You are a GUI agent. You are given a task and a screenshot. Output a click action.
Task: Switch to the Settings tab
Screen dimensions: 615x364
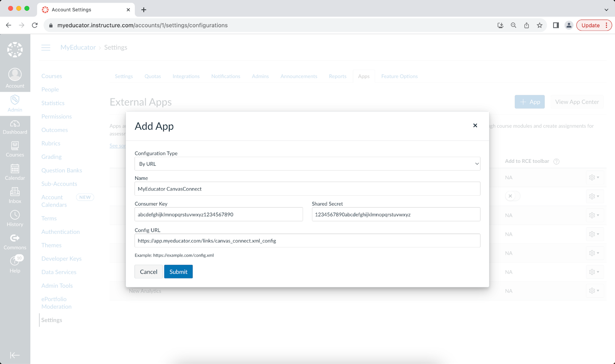pos(124,76)
